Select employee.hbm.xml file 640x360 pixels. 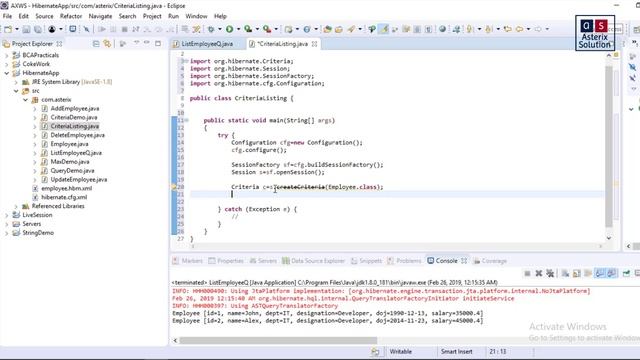click(x=67, y=189)
